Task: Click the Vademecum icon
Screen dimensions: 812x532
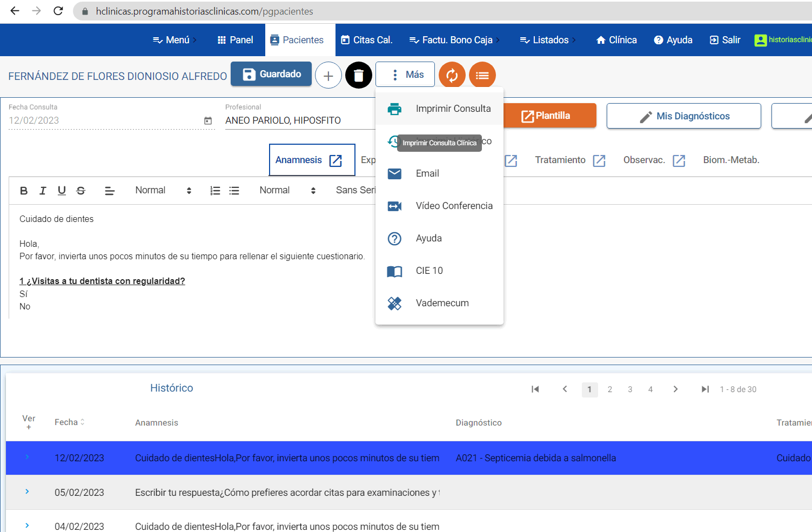Action: coord(395,303)
